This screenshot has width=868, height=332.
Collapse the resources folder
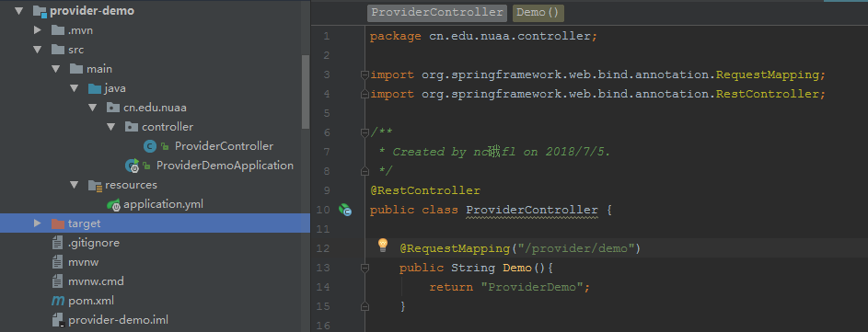[x=75, y=184]
